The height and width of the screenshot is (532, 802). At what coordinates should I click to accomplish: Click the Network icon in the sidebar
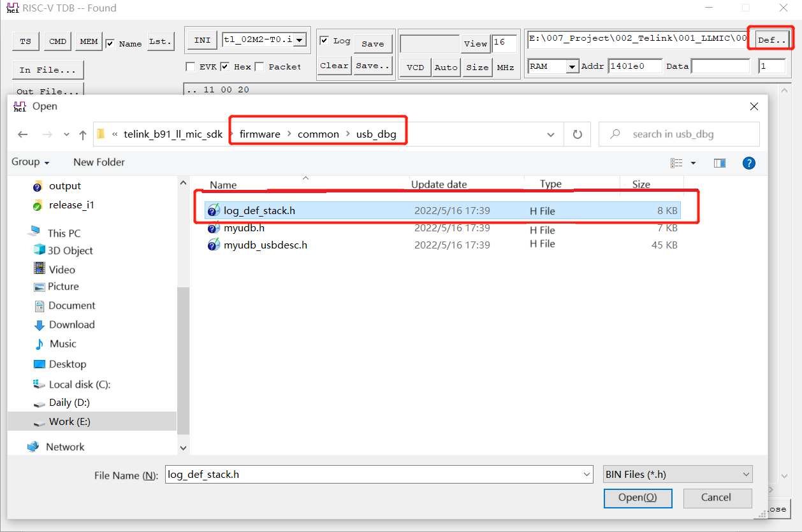(33, 447)
